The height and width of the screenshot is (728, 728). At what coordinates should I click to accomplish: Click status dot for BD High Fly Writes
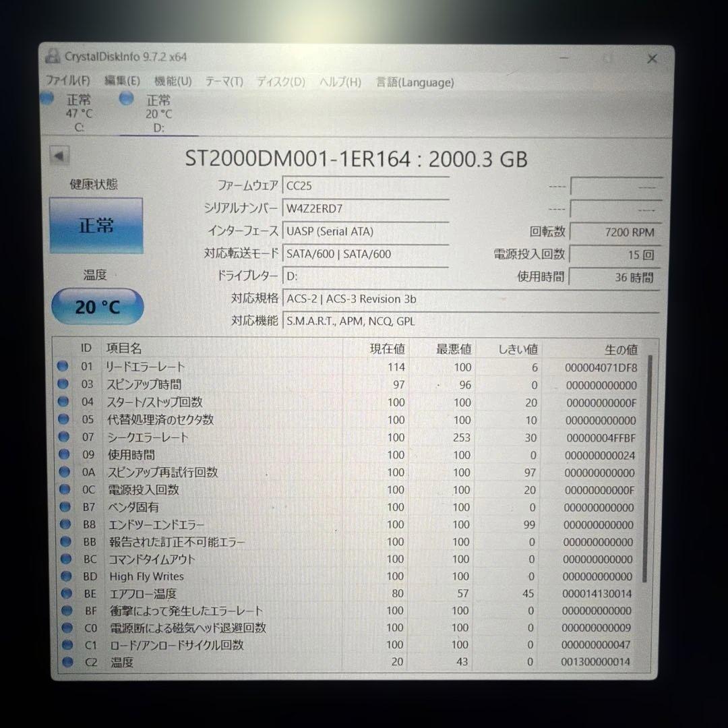[x=66, y=576]
